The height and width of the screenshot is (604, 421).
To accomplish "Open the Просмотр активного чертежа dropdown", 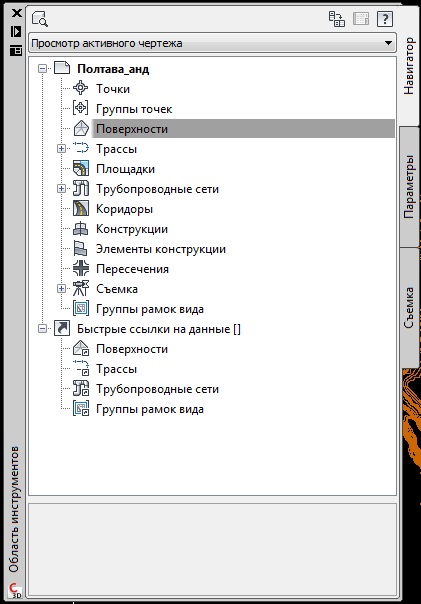I will [x=213, y=43].
